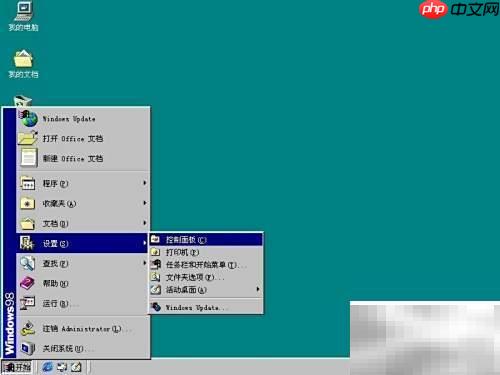Click the 任务栏和开始菜单 icon in submenu

pos(156,265)
